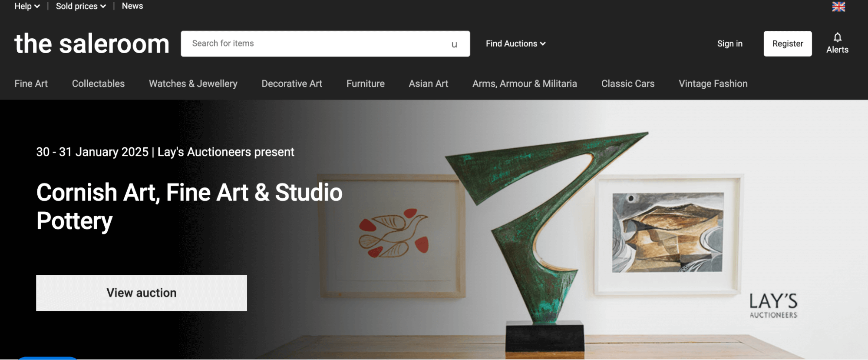Click the search magnifier icon in search box
868x360 pixels.
(454, 44)
